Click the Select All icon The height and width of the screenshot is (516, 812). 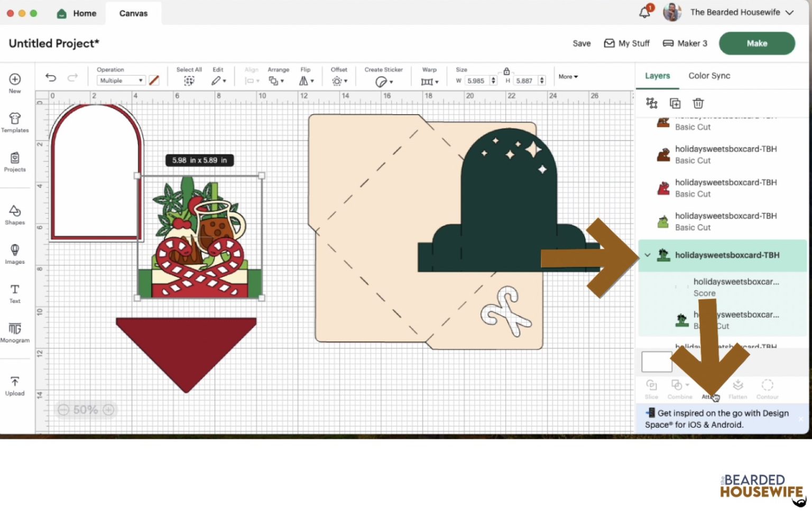[x=189, y=79]
